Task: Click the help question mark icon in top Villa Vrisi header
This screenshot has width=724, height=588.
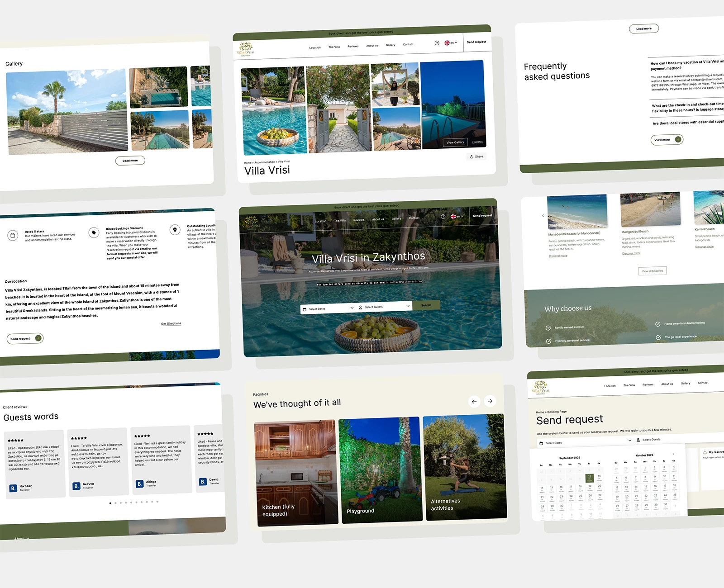Action: [437, 43]
